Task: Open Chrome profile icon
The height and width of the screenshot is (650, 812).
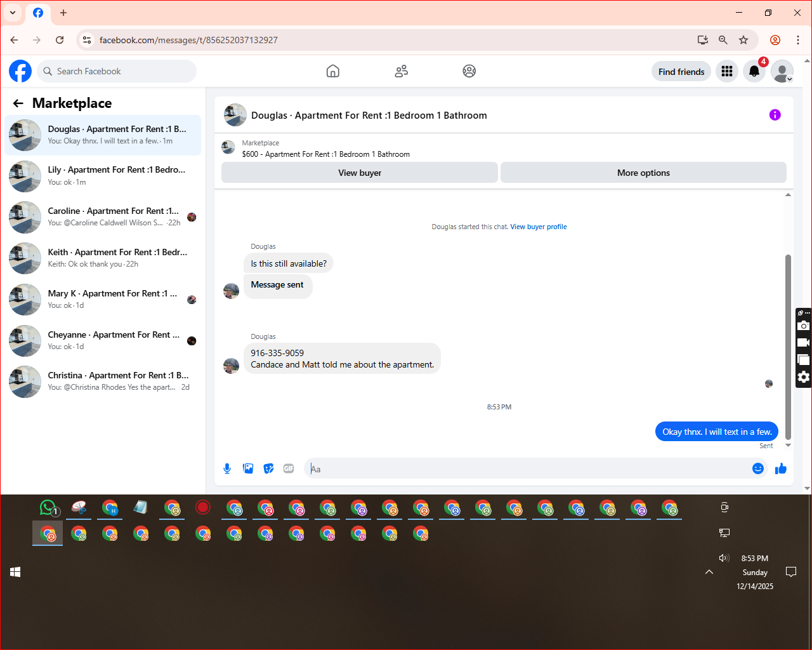Action: click(775, 40)
